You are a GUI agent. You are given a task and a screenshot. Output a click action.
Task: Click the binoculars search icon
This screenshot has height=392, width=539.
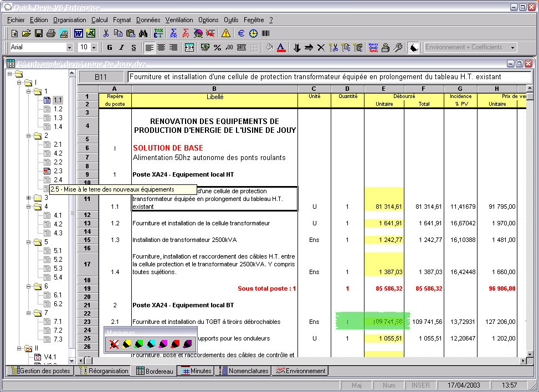143,33
